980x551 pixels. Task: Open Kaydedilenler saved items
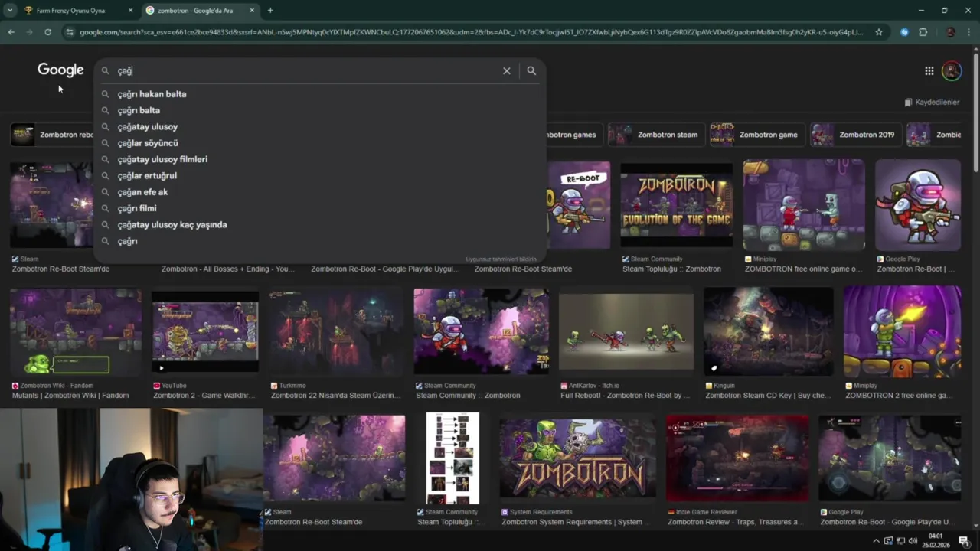[932, 102]
